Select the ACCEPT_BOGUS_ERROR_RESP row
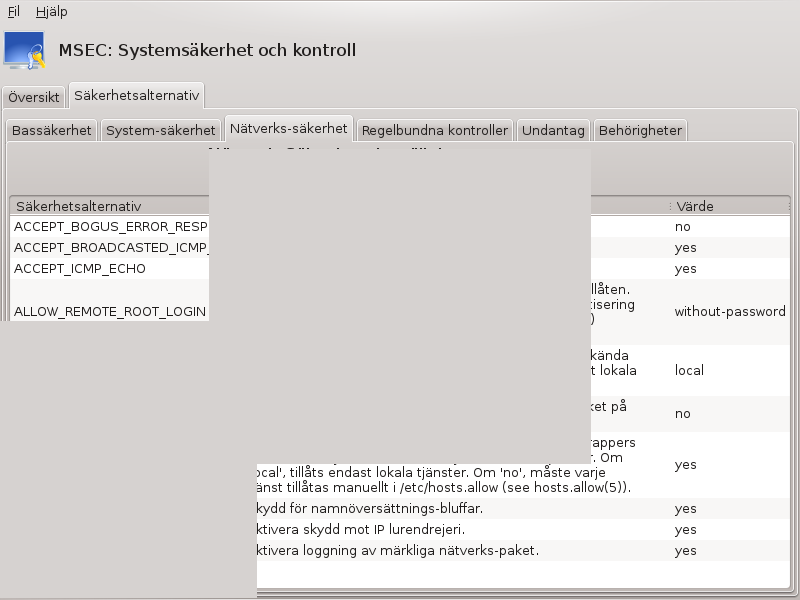 click(x=110, y=226)
